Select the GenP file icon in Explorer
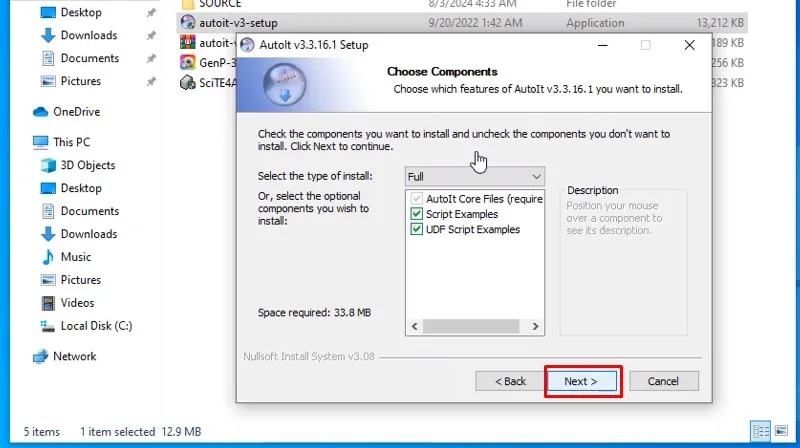 (x=188, y=62)
